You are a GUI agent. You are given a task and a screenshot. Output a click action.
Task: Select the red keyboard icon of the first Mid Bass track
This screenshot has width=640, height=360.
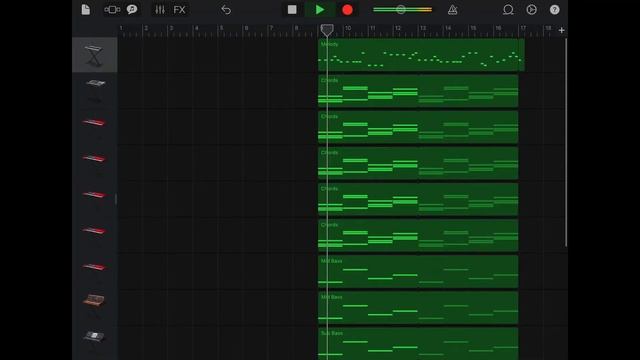coord(94,267)
